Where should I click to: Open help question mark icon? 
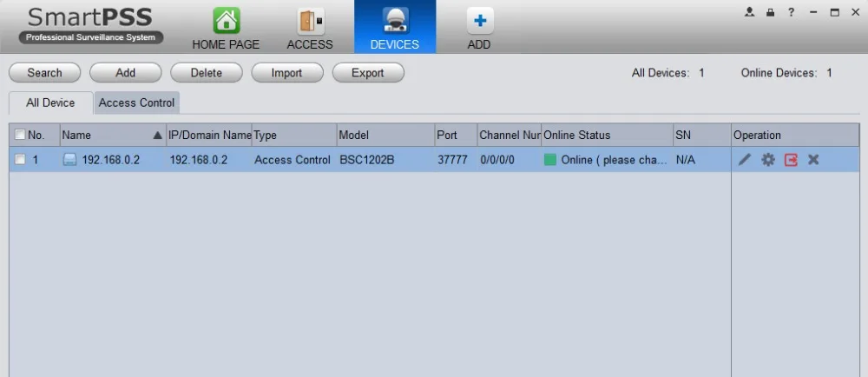(x=791, y=12)
